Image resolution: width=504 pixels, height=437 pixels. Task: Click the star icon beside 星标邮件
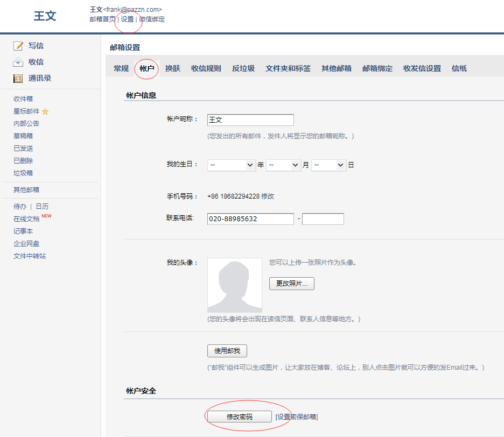[x=45, y=111]
